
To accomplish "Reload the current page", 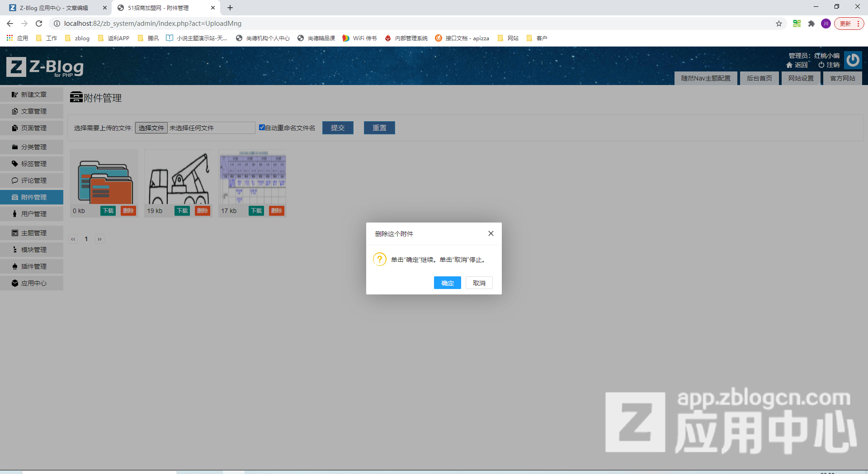I will pos(39,24).
